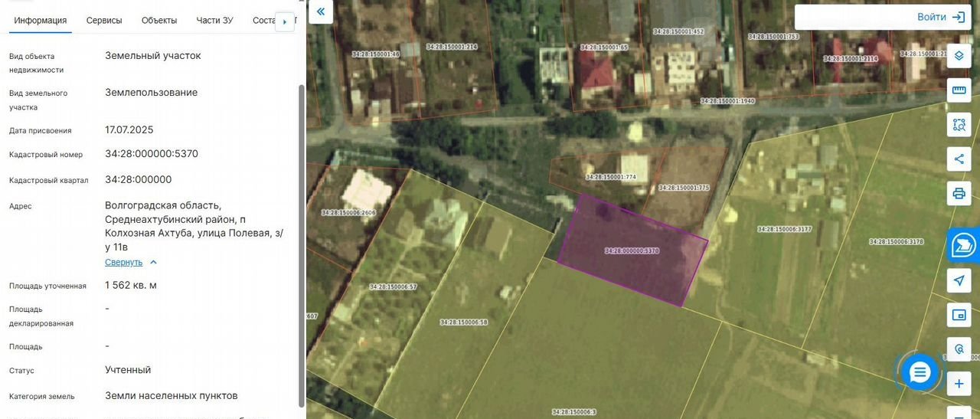Click the info panel vertical scrollbar
The width and height of the screenshot is (980, 419).
[301, 230]
